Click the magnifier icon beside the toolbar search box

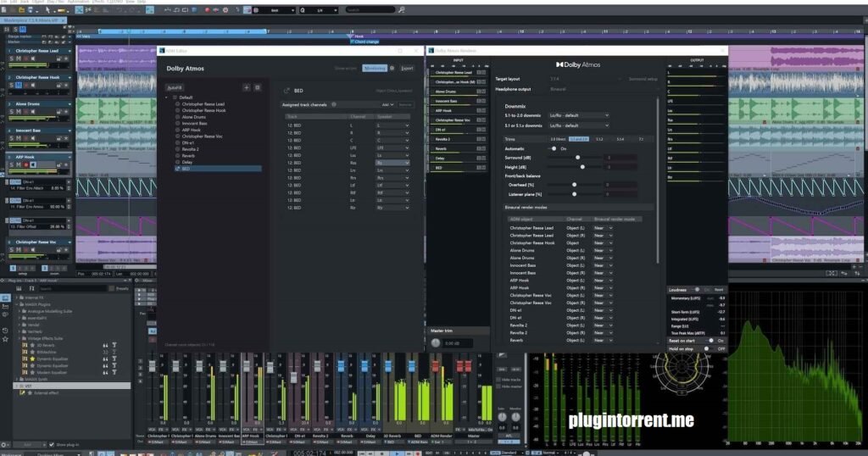click(x=401, y=10)
